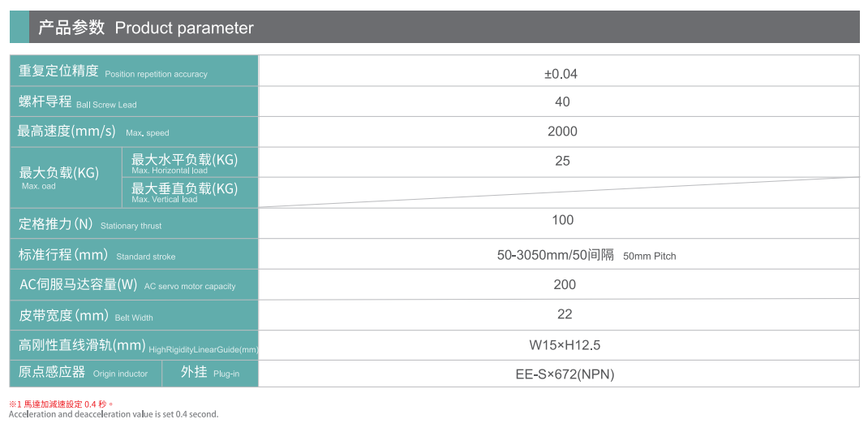868x428 pixels.
Task: Select the stationary thrust value 100
Action: pyautogui.click(x=562, y=220)
